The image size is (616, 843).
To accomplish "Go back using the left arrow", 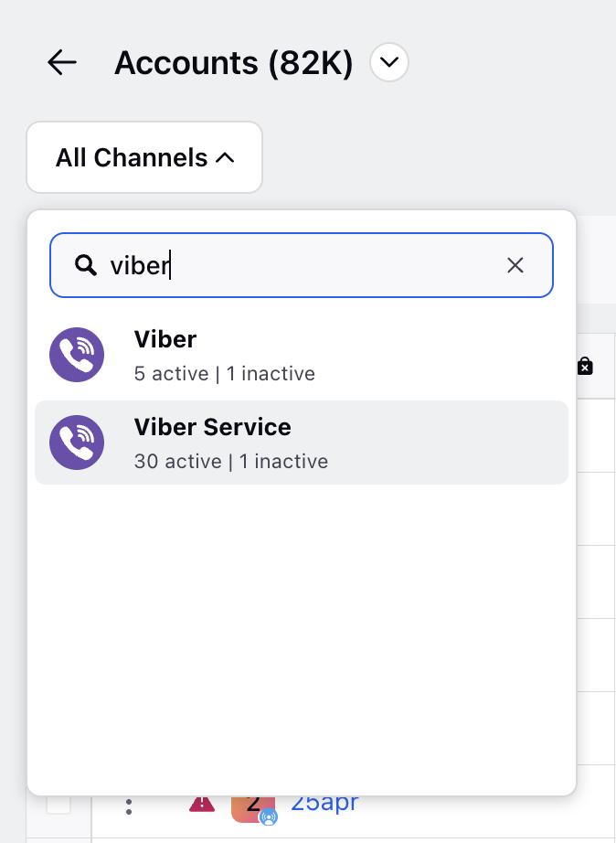I will pyautogui.click(x=62, y=62).
